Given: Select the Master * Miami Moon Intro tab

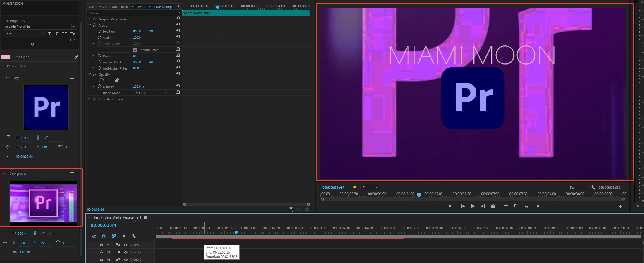Looking at the screenshot, I should pos(108,7).
